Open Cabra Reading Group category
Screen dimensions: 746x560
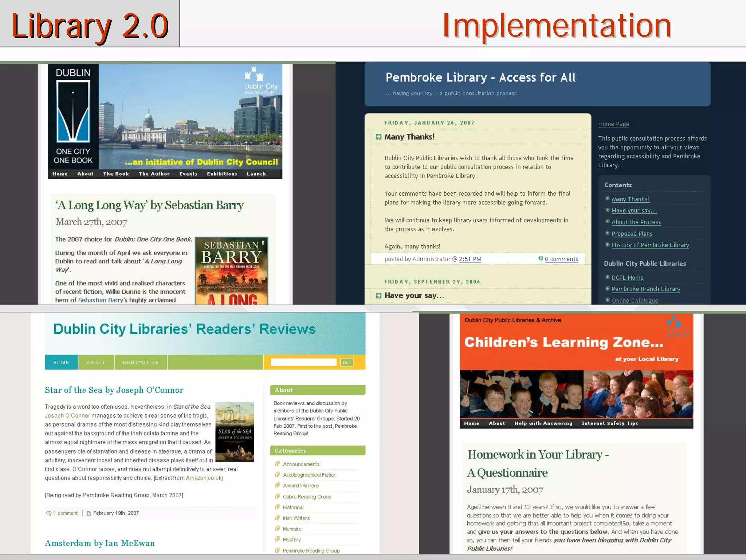pos(307,497)
